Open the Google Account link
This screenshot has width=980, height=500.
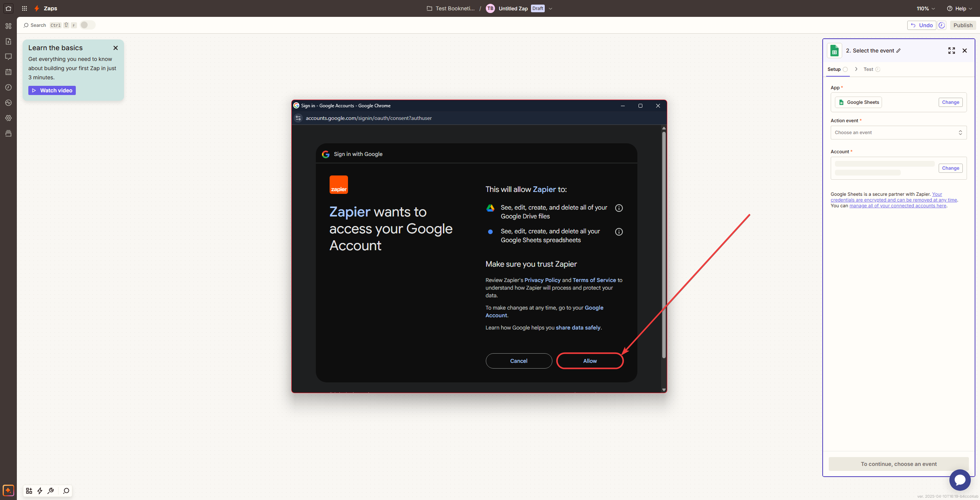(x=544, y=311)
